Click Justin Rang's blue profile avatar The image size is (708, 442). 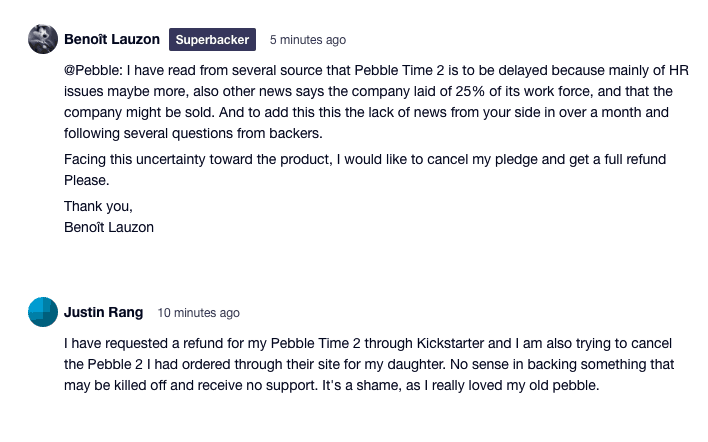41,312
